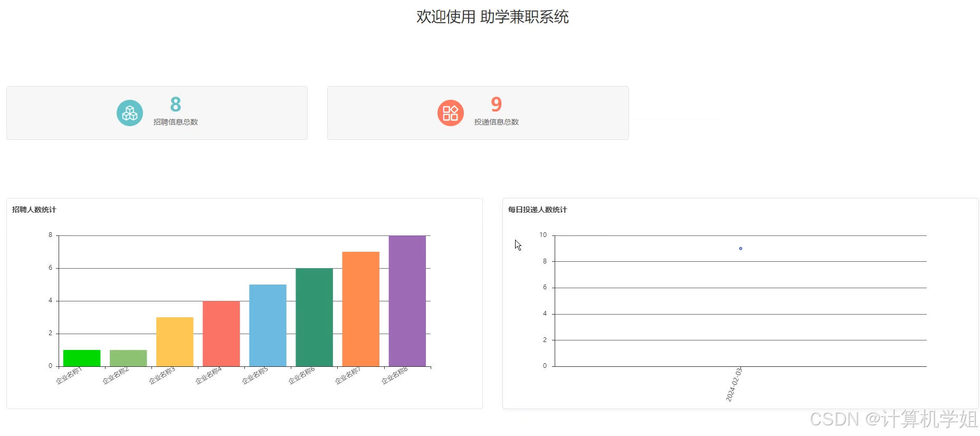Click the red bar for 企业名称4
The width and height of the screenshot is (980, 436).
click(221, 334)
